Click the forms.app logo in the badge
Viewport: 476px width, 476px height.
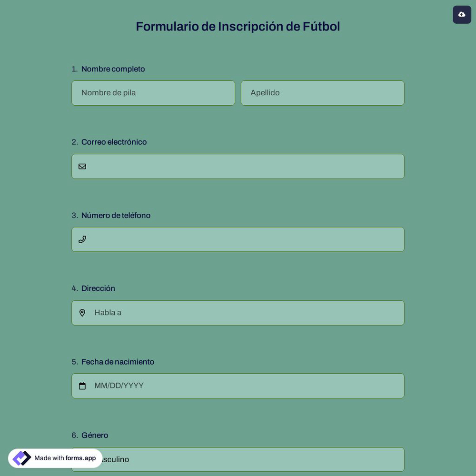point(21,457)
